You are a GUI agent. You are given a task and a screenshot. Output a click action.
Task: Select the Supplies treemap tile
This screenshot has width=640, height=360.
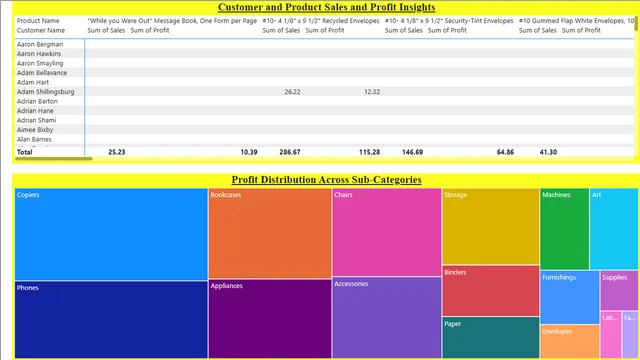pyautogui.click(x=619, y=290)
